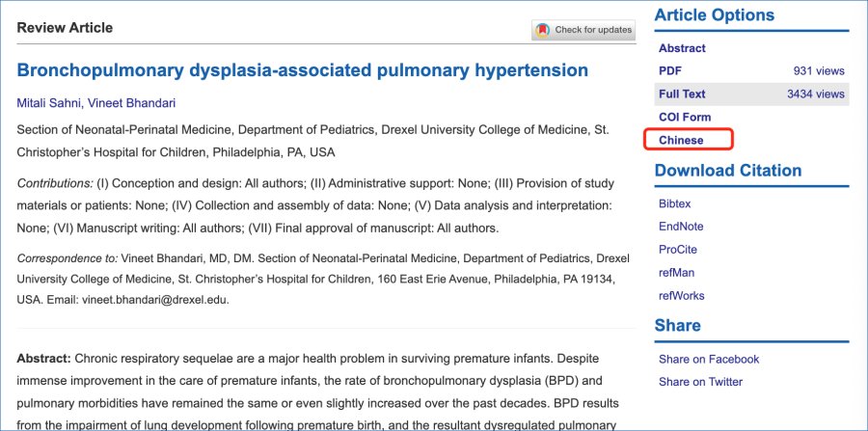The width and height of the screenshot is (868, 431).
Task: Download citation in ProCite format
Action: click(678, 250)
